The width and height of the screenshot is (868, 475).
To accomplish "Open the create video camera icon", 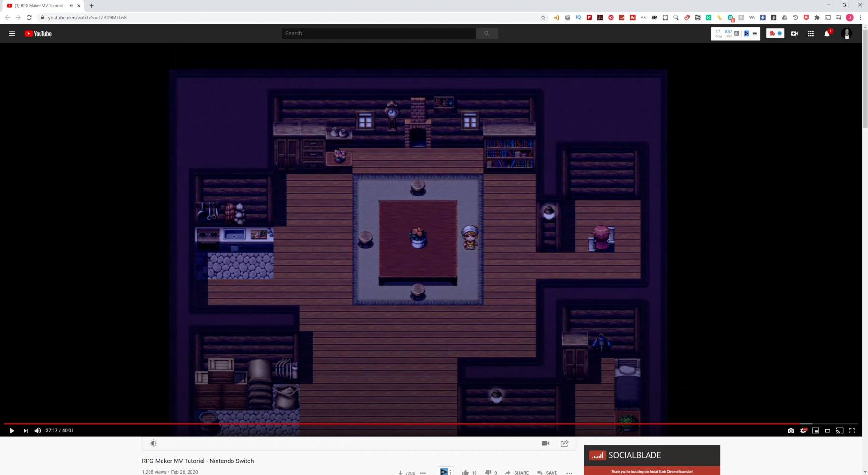I will pyautogui.click(x=794, y=33).
